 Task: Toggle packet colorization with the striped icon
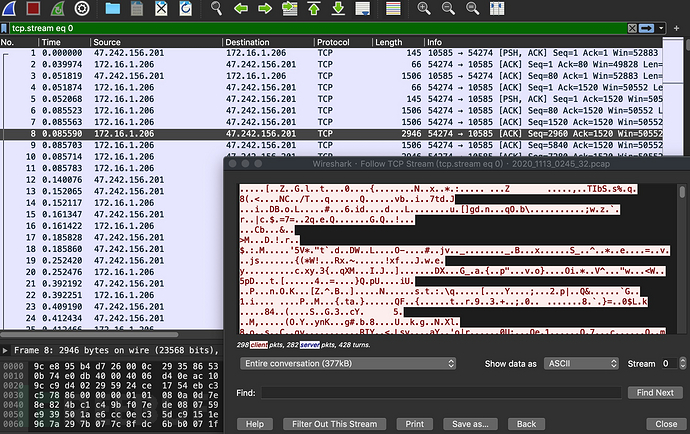coord(393,8)
